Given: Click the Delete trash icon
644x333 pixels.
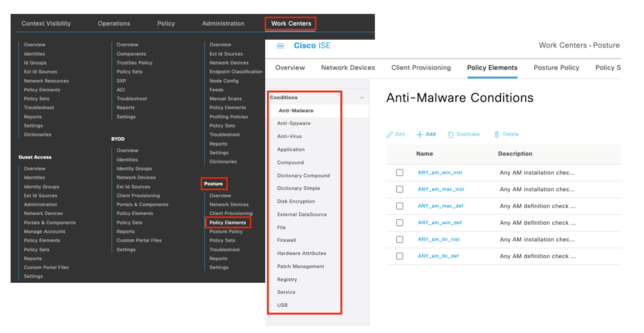Looking at the screenshot, I should [496, 134].
